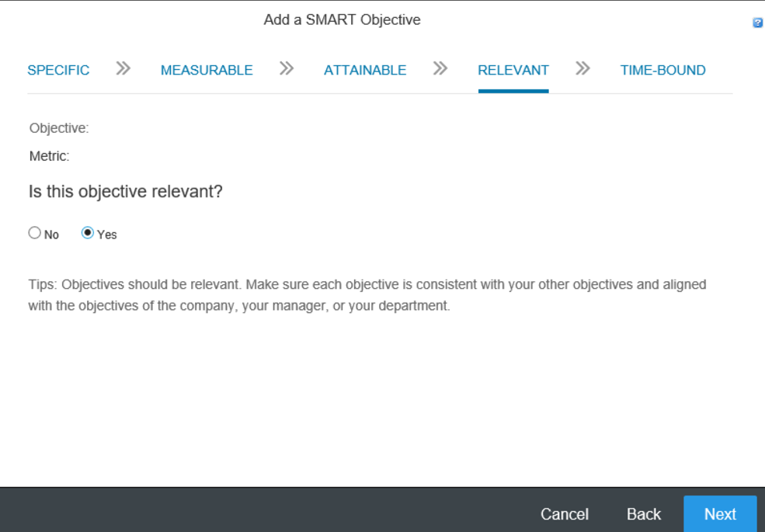Click the Tips paragraph text
Viewport: 765px width, 532px height.
(367, 295)
